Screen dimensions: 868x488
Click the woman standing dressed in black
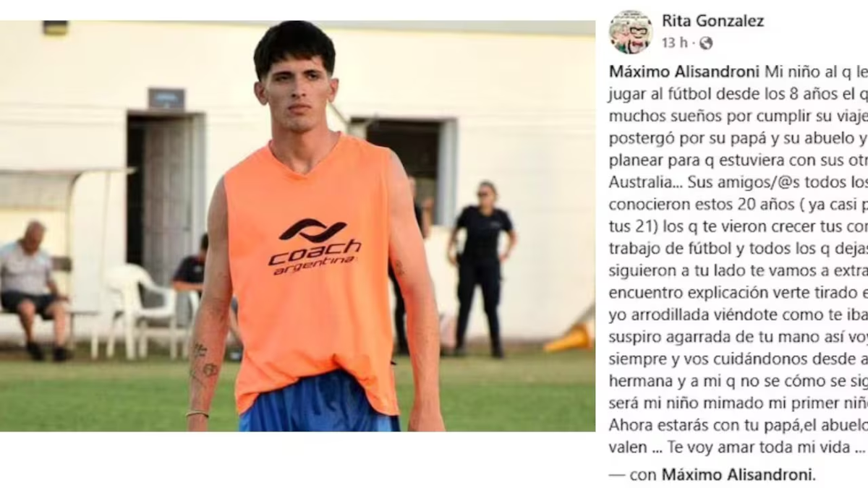480,268
